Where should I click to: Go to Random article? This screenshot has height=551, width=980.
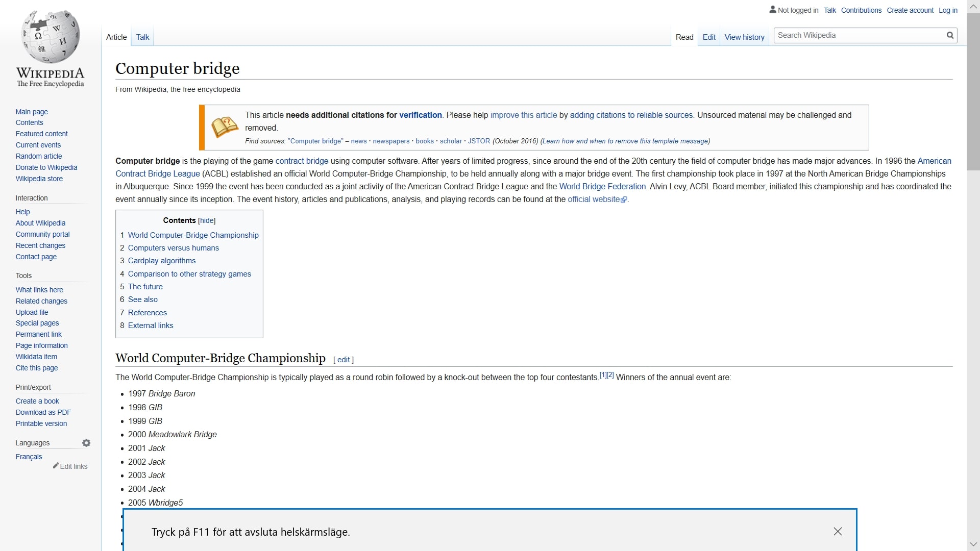pyautogui.click(x=39, y=156)
